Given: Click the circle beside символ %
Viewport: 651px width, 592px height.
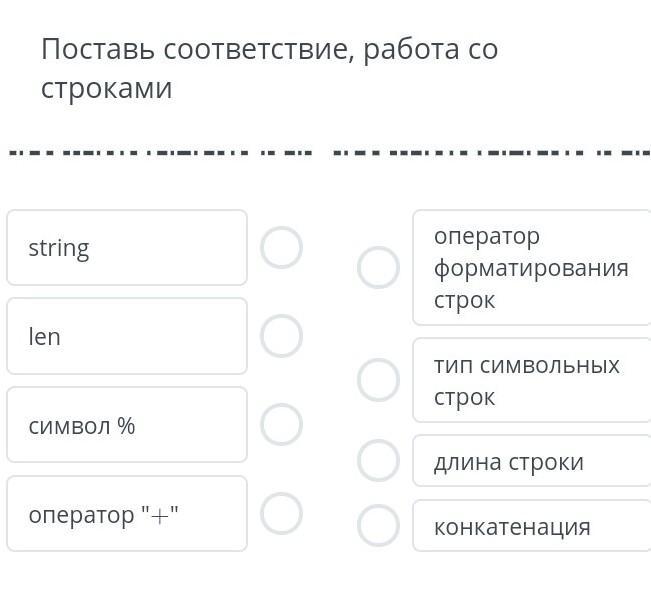Looking at the screenshot, I should click(x=281, y=425).
